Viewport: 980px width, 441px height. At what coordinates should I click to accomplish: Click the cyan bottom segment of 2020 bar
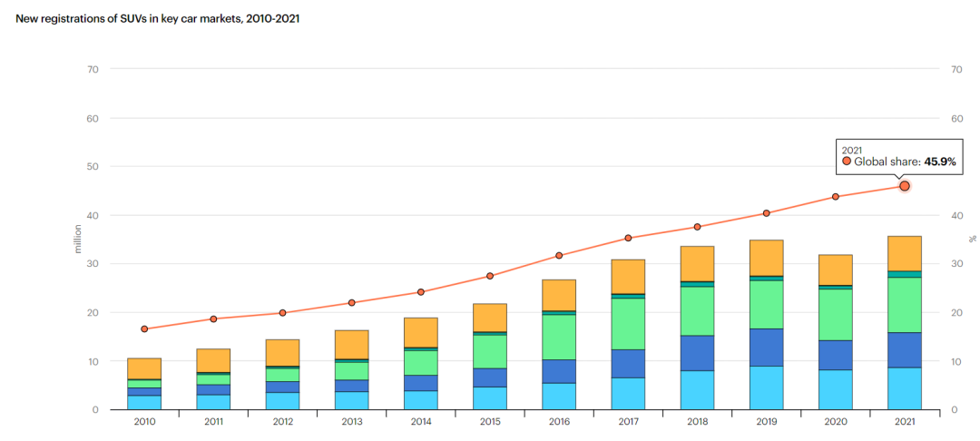835,389
